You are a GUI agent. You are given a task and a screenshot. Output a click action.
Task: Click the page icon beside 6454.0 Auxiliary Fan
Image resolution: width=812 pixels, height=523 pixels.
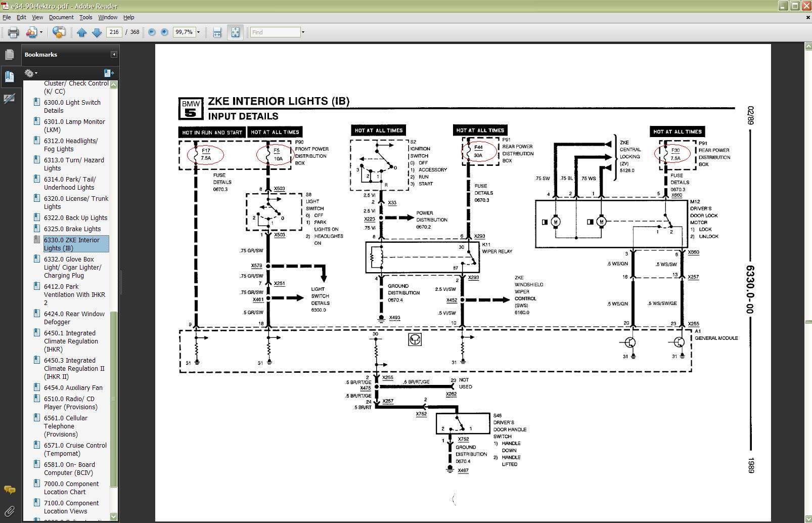36,387
